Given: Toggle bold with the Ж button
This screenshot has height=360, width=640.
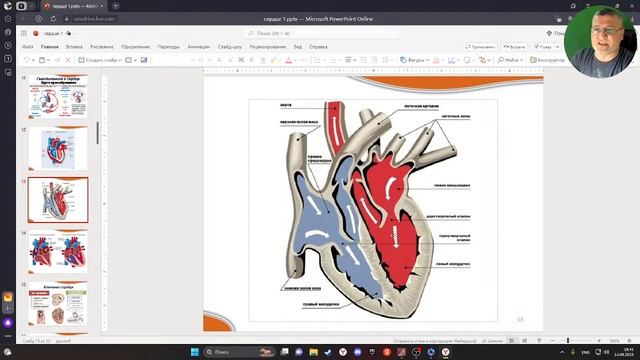Looking at the screenshot, I should (241, 60).
